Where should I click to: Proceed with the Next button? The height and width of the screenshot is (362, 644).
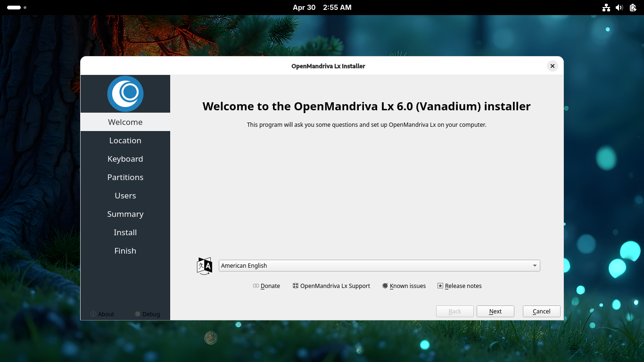point(495,311)
